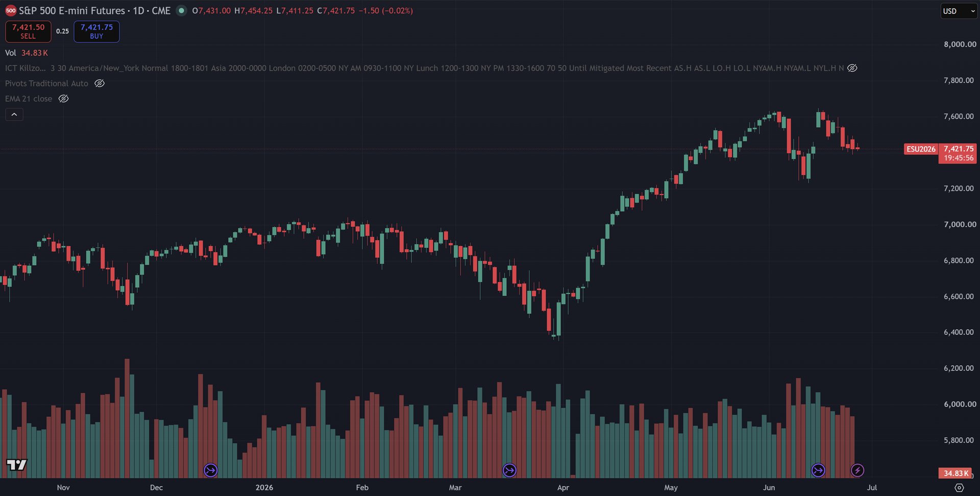Click the contract rollover marker in mid-June
Screen dimensions: 980x496
tap(818, 470)
